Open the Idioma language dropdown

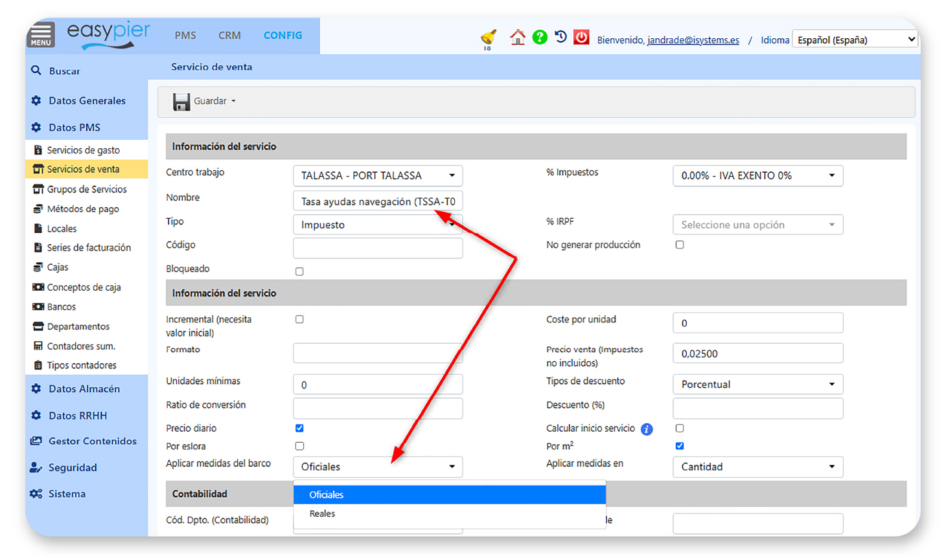[855, 39]
